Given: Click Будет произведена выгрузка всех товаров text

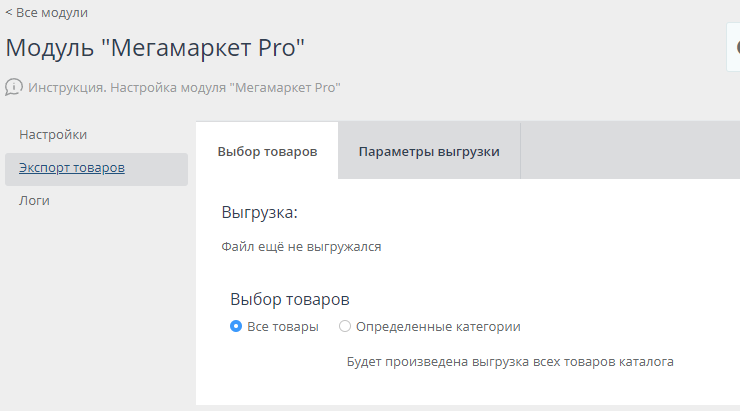Looking at the screenshot, I should point(510,362).
